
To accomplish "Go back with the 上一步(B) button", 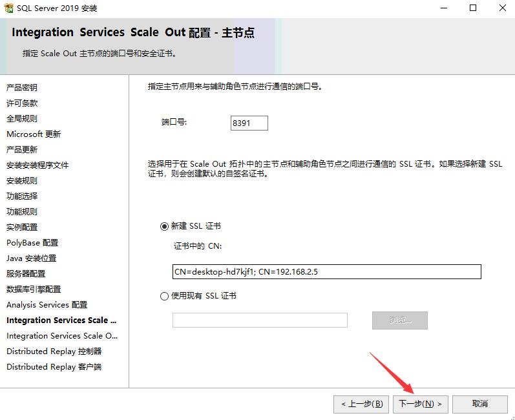I will (x=361, y=404).
